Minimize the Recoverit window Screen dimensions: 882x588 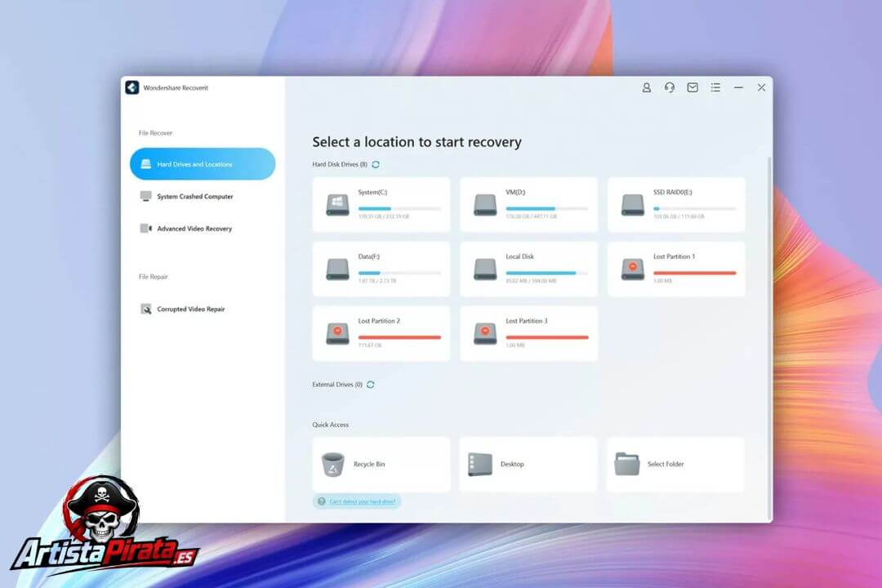(x=738, y=87)
